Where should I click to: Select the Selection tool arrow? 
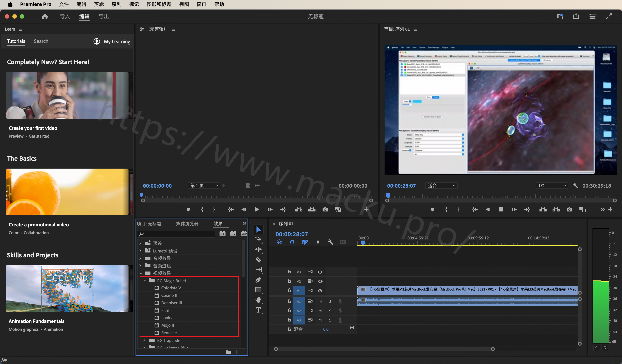258,230
